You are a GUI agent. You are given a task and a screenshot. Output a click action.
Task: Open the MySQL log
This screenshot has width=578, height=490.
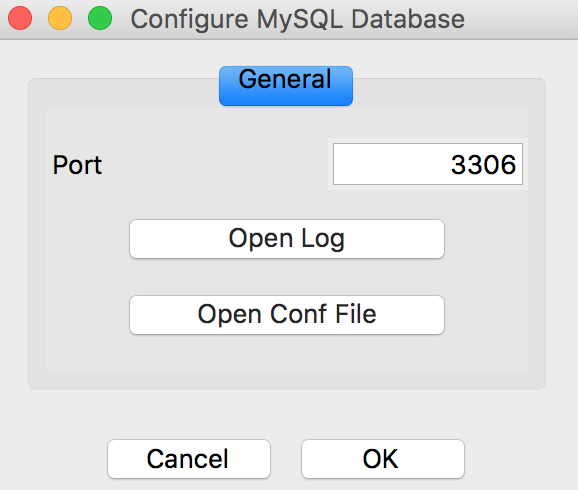(x=287, y=239)
